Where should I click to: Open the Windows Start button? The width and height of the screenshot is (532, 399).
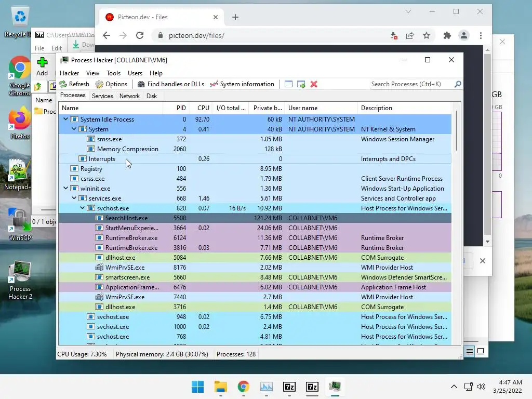pyautogui.click(x=197, y=387)
